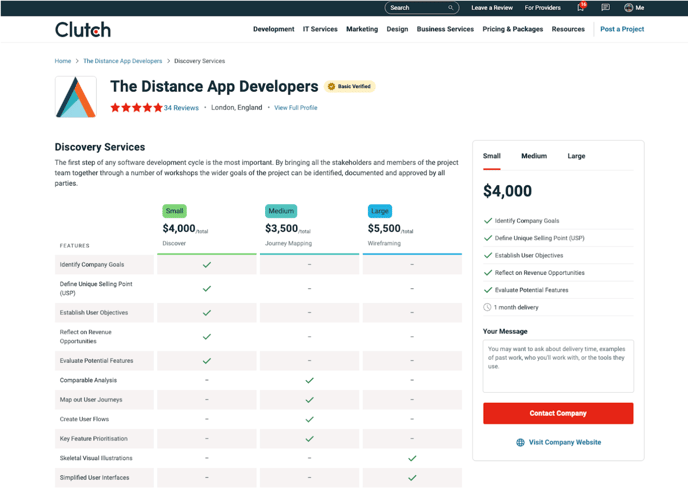Click checkmark for Evaluate Potential Features in table
688x489 pixels.
(x=207, y=361)
